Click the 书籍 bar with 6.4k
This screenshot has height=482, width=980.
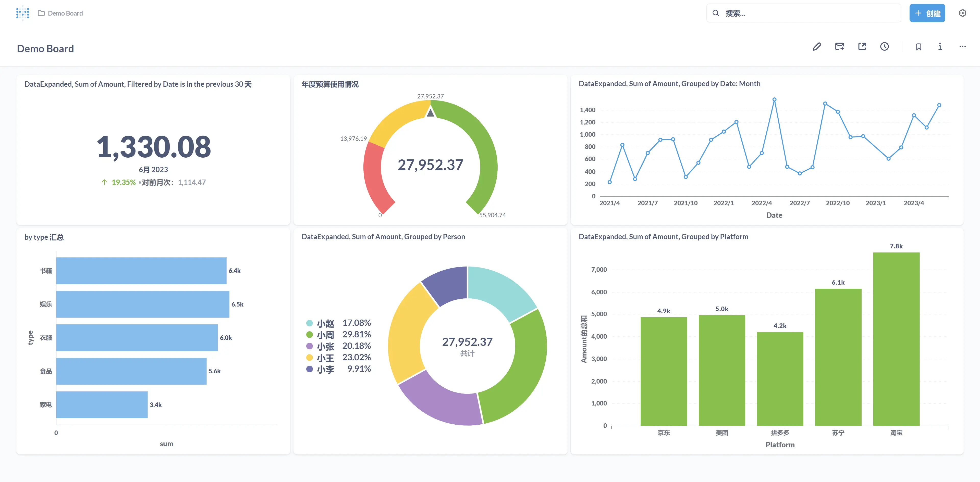[141, 271]
